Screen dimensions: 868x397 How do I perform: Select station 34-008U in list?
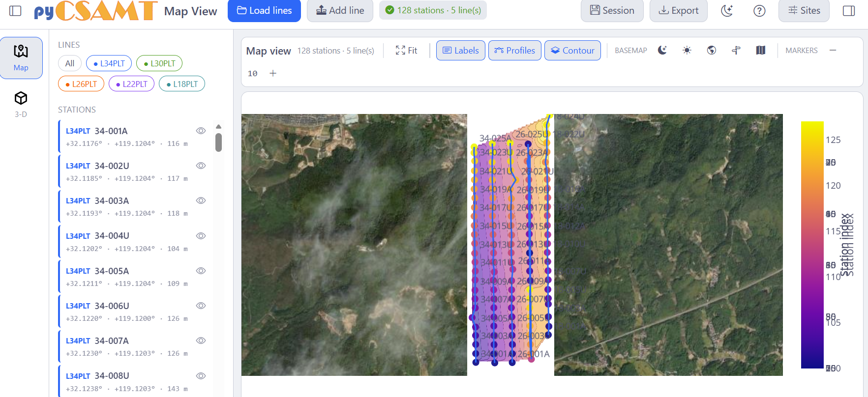[x=135, y=381]
